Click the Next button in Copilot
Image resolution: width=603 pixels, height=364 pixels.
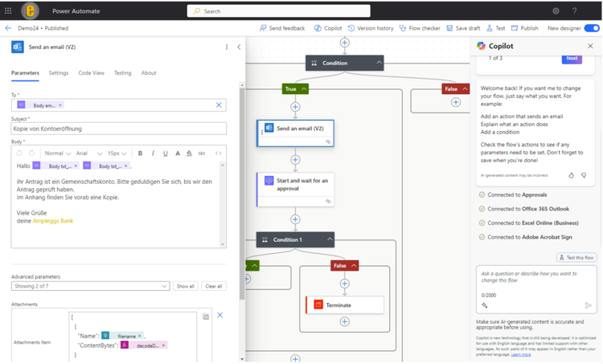click(572, 58)
